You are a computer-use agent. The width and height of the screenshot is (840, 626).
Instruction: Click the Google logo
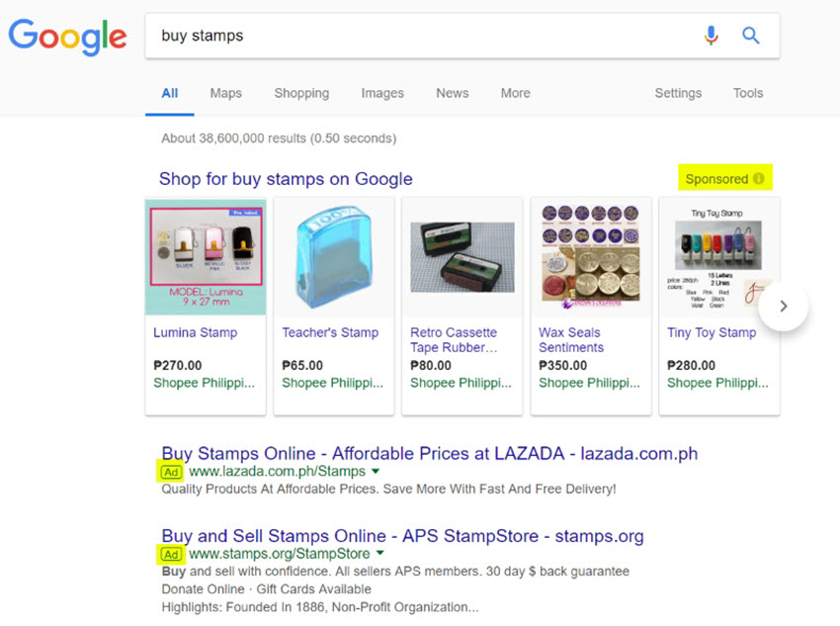[x=67, y=37]
